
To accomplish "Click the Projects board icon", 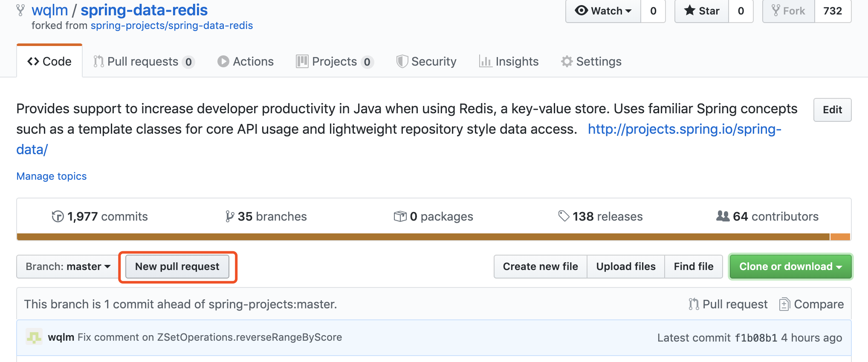I will (302, 62).
